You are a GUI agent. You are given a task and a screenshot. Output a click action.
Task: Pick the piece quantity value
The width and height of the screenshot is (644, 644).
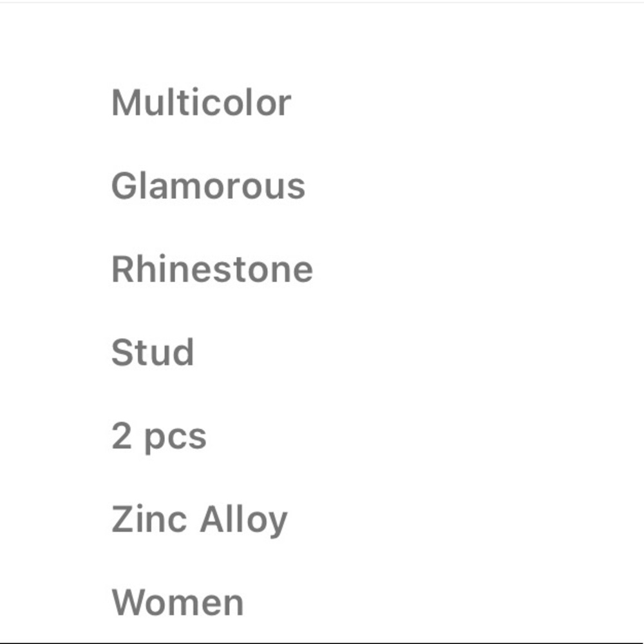tap(159, 438)
